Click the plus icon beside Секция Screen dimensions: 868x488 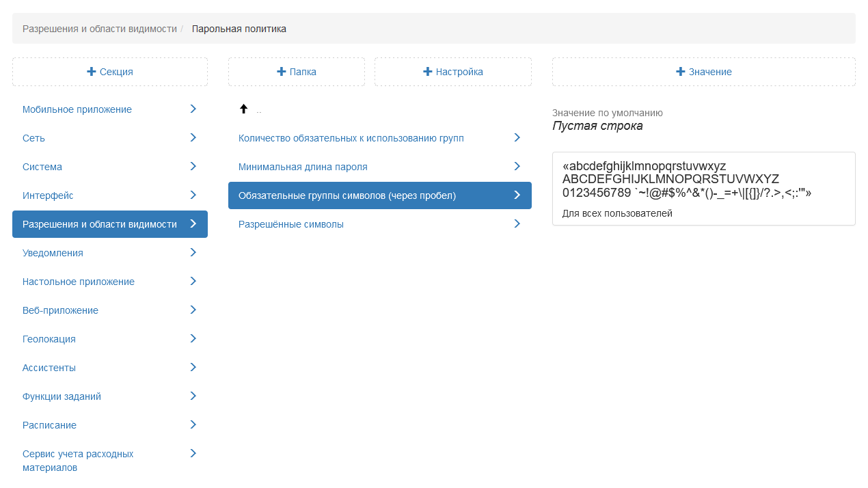click(x=92, y=72)
